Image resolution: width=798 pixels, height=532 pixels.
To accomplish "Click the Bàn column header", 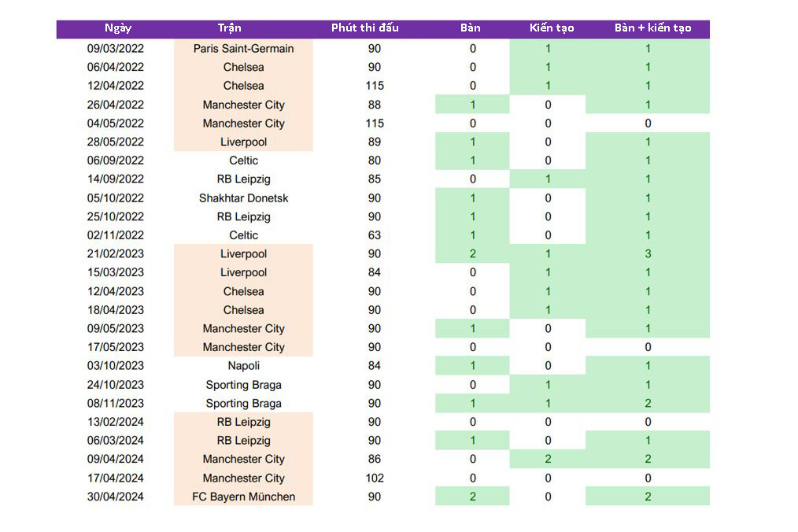I will pos(471,28).
